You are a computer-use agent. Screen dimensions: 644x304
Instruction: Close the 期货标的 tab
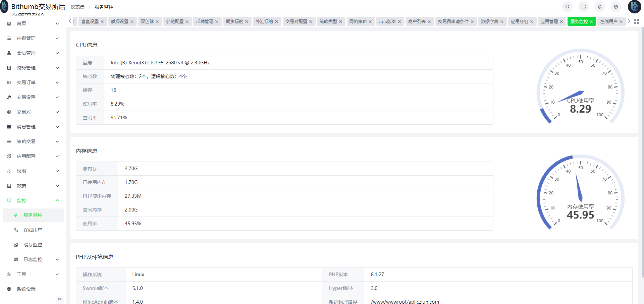[247, 21]
